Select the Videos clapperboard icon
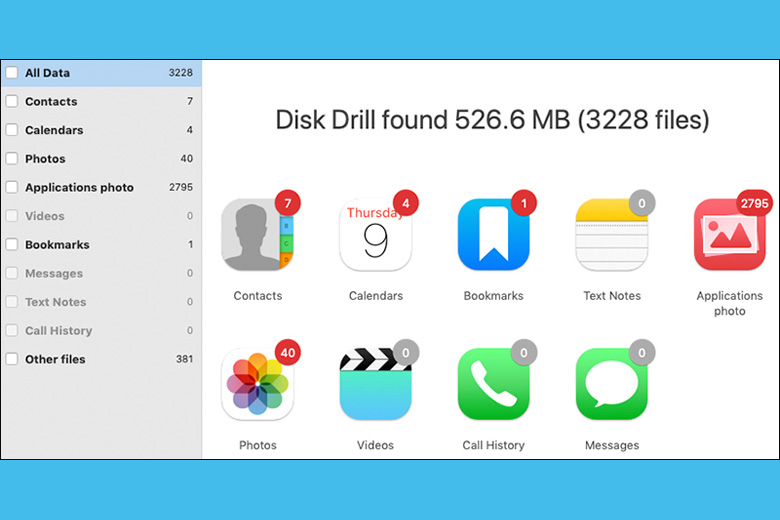 375,384
